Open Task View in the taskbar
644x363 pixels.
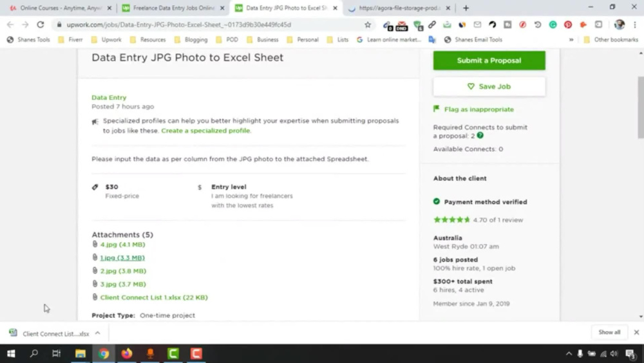tap(57, 353)
